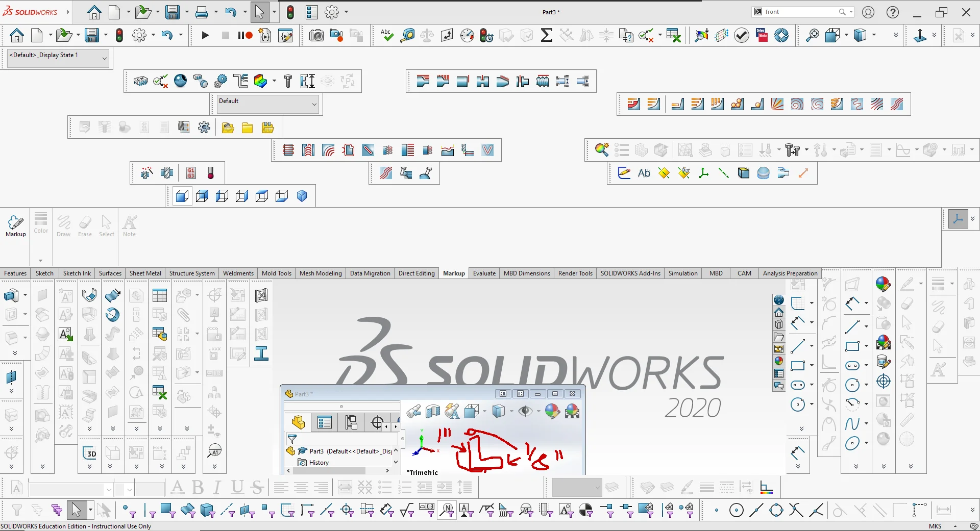This screenshot has width=980, height=531.
Task: Click the Zoom to Fit magnifier icon
Action: point(812,35)
